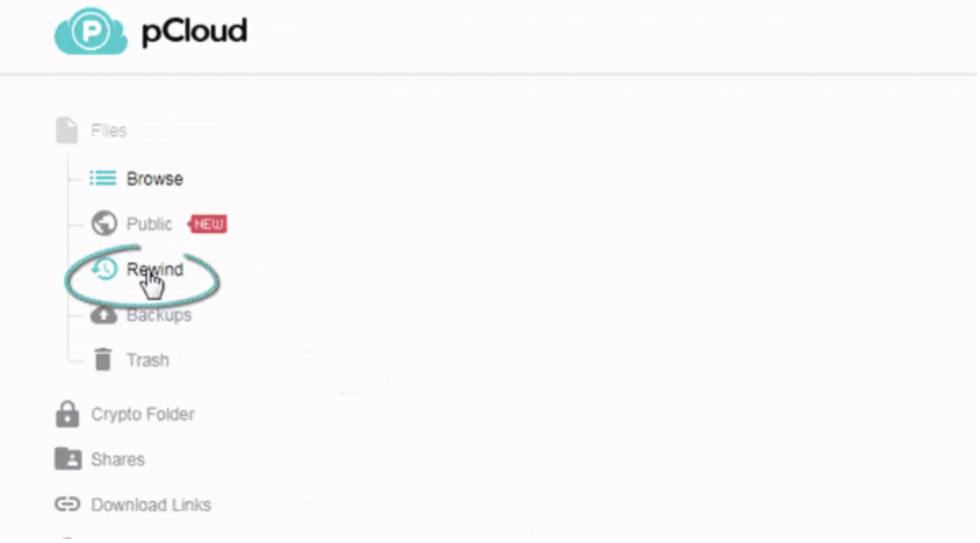This screenshot has height=543, width=980.
Task: Click the Trash bin icon
Action: 103,359
